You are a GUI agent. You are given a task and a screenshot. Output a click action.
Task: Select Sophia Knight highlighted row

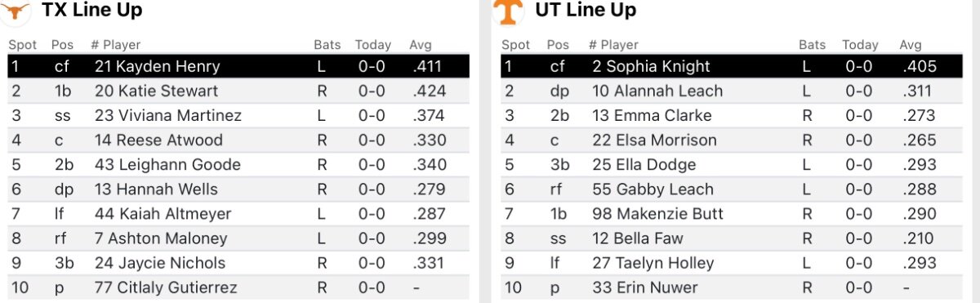(731, 66)
